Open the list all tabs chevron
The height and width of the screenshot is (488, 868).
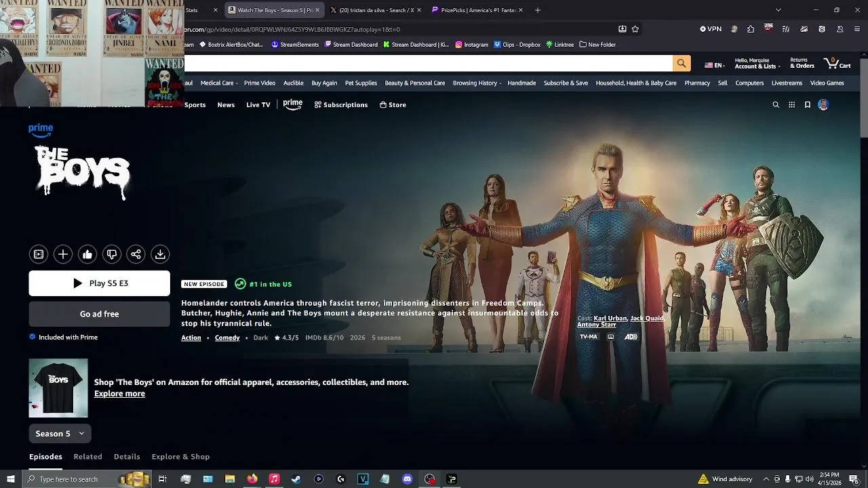[778, 10]
